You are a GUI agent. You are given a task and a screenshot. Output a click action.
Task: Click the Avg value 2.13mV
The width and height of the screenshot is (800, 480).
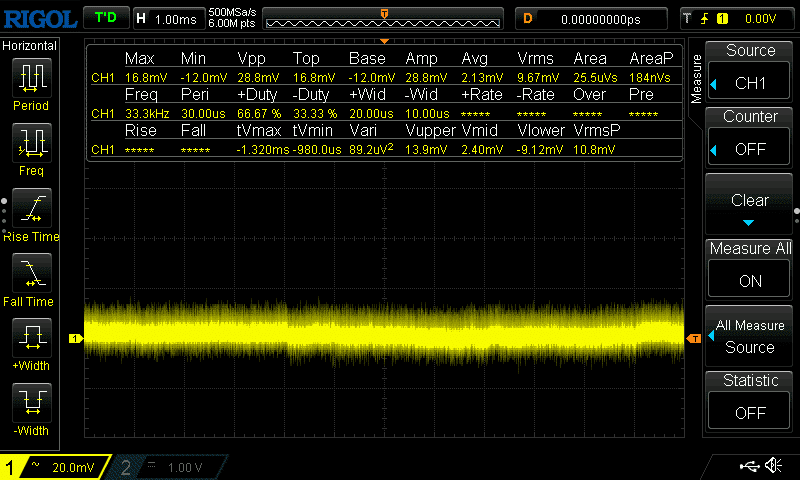[x=482, y=78]
